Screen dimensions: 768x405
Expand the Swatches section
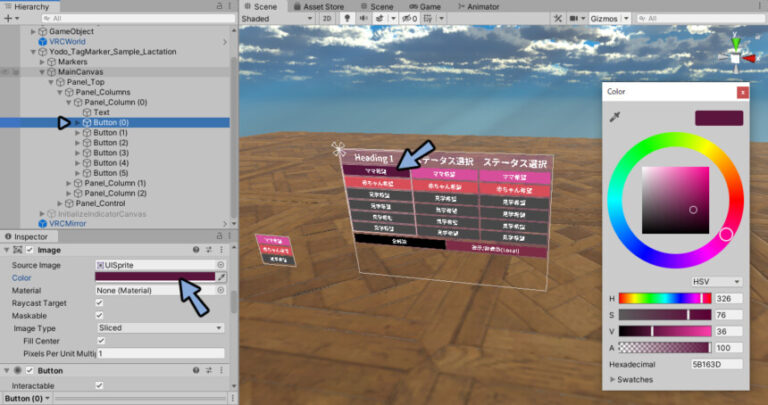click(612, 380)
